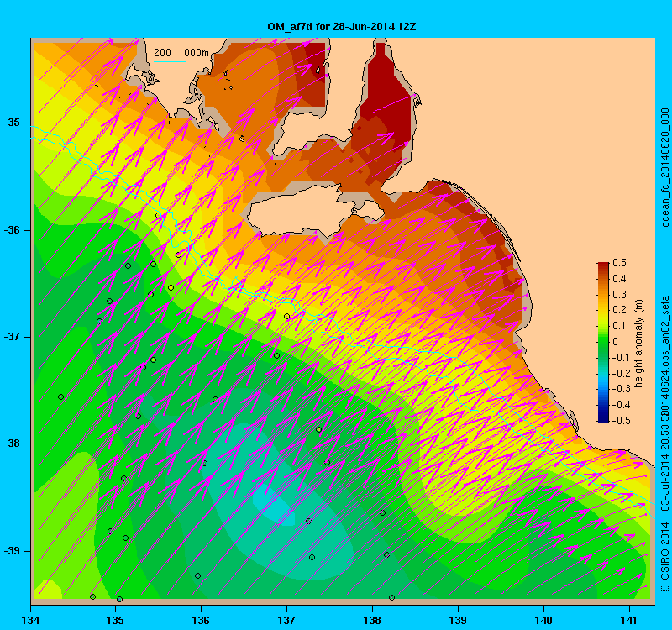672x630 pixels.
Task: Click the '-0.2' colorbar label
Action: 621,373
